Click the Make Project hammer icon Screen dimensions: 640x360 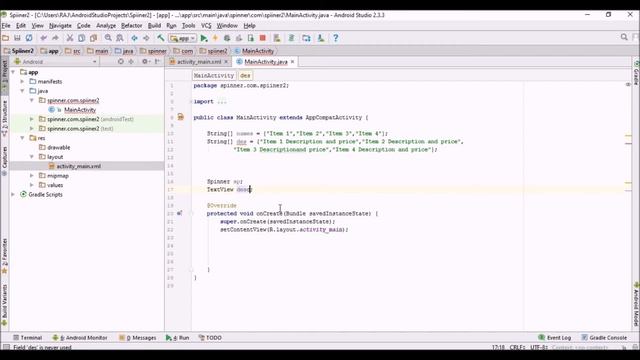pyautogui.click(x=161, y=38)
